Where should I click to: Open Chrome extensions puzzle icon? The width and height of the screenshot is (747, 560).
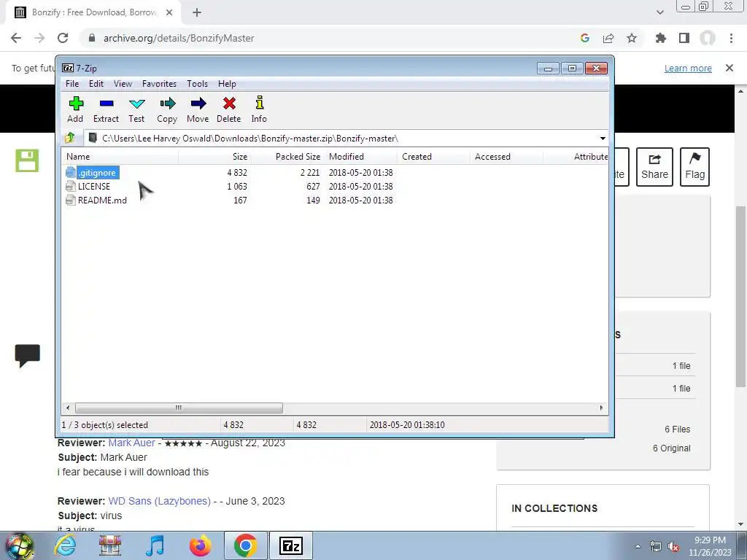661,38
